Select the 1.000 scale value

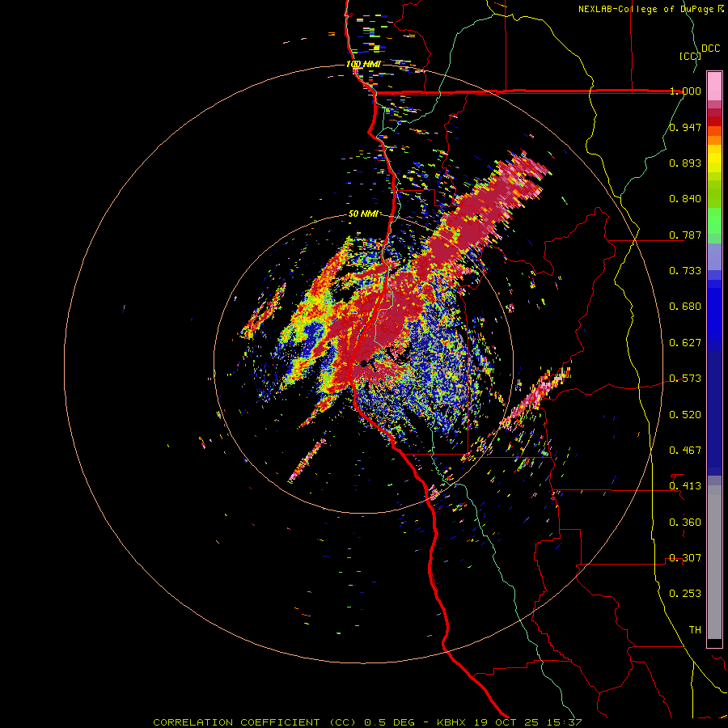[x=685, y=91]
